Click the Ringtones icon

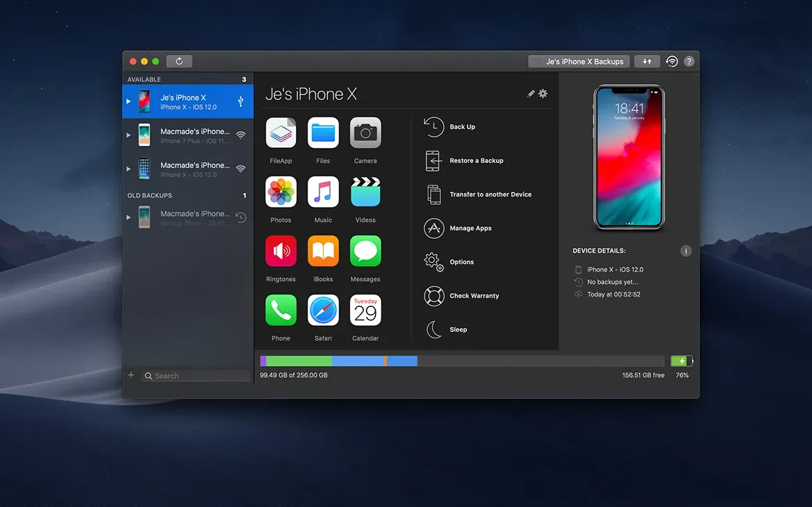[x=281, y=251]
